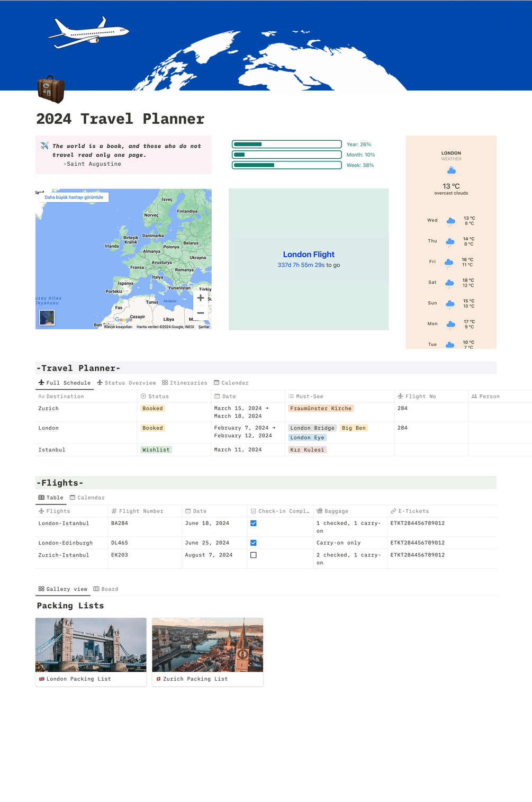Click the London current weather cloud icon
This screenshot has height=802, width=532.
pos(452,170)
